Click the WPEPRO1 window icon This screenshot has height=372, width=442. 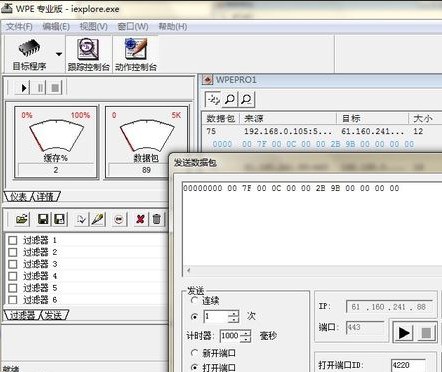[207, 80]
